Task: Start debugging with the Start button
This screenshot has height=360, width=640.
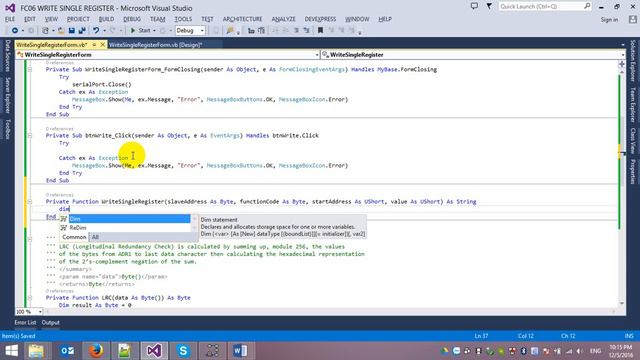Action: coord(140,31)
